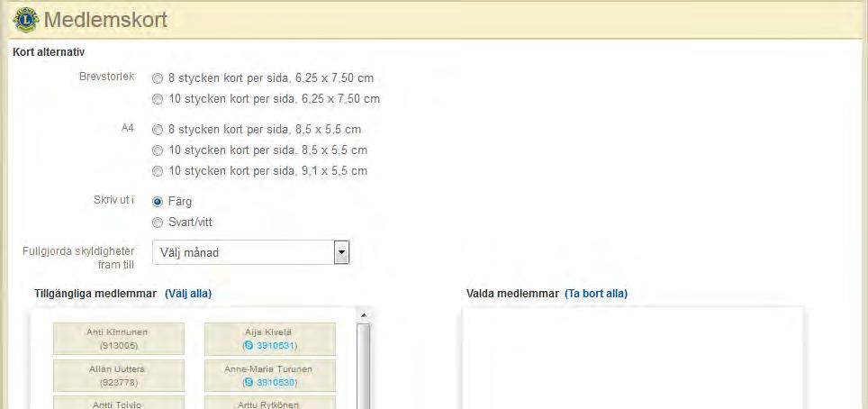The height and width of the screenshot is (409, 868).
Task: Pick A4 10 stycken kort 9,1 x 5,5
Action: (158, 172)
